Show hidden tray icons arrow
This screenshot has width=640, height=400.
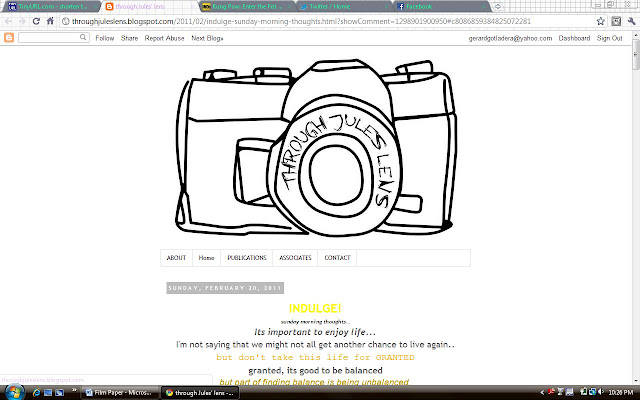click(542, 393)
